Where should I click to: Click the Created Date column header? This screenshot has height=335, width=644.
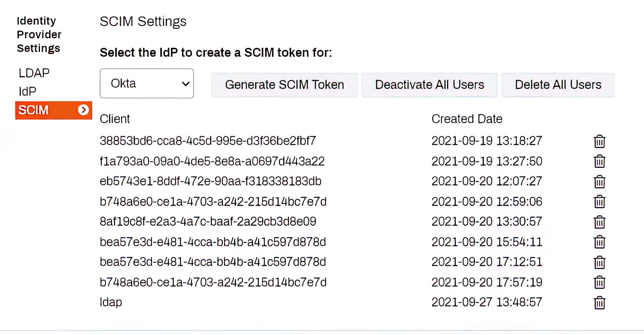tap(467, 119)
